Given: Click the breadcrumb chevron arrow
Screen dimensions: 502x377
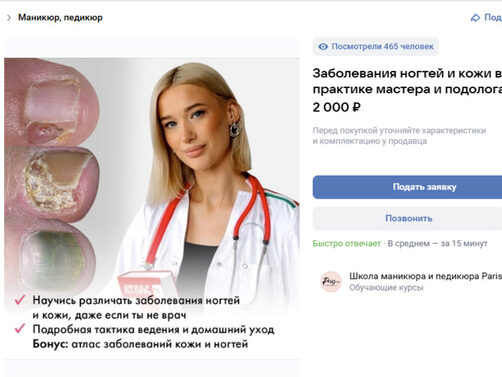Looking at the screenshot, I should point(9,18).
